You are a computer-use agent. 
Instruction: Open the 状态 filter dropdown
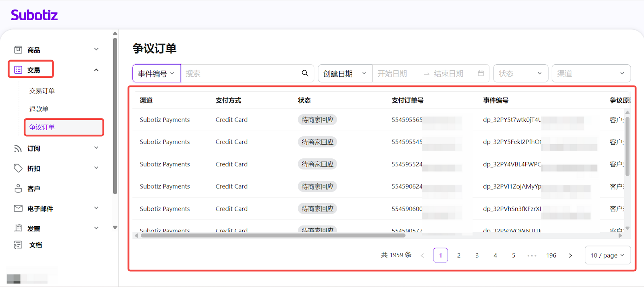(520, 74)
